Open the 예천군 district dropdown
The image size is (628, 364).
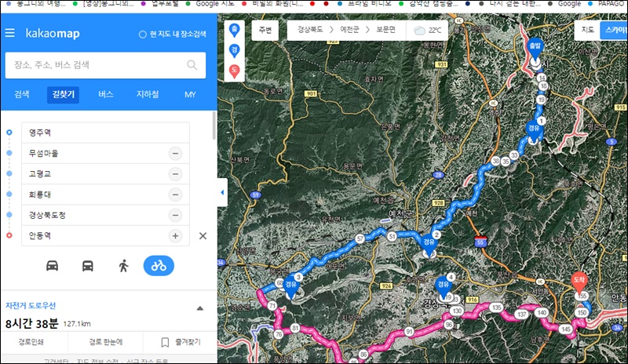(349, 30)
